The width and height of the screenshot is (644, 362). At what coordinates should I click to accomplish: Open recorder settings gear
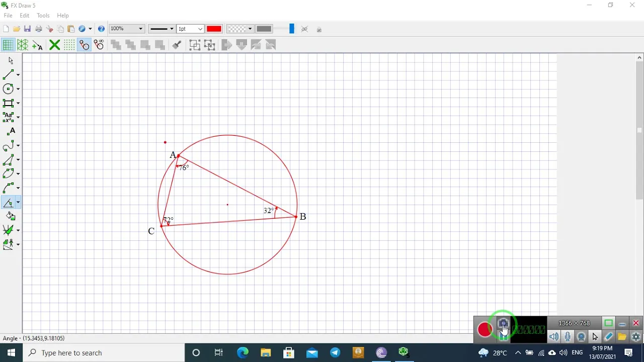(636, 337)
